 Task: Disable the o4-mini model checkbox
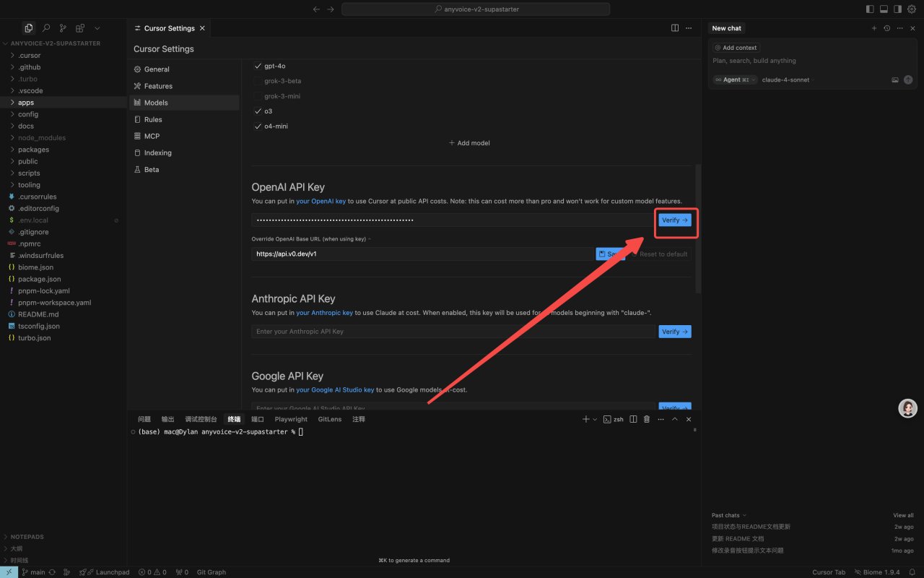(x=258, y=126)
